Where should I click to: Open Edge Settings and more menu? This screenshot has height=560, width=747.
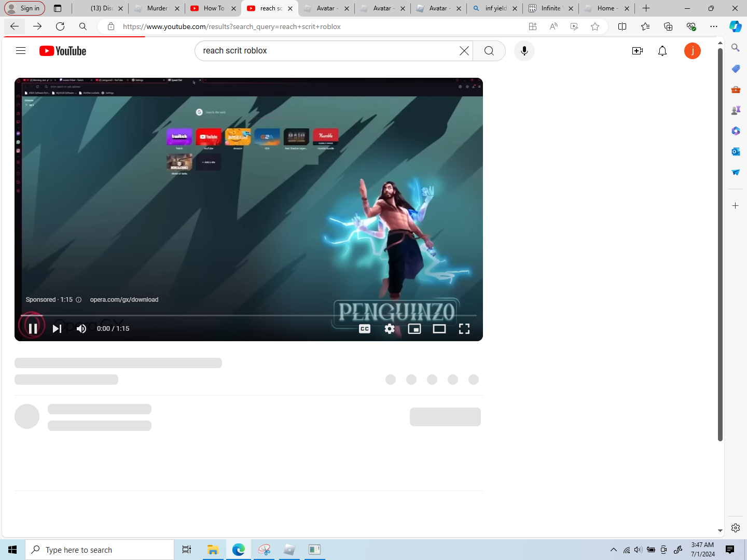[x=714, y=26]
